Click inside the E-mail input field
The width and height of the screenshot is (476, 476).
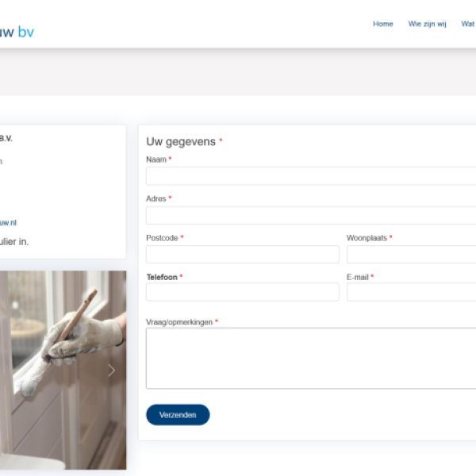pos(411,292)
